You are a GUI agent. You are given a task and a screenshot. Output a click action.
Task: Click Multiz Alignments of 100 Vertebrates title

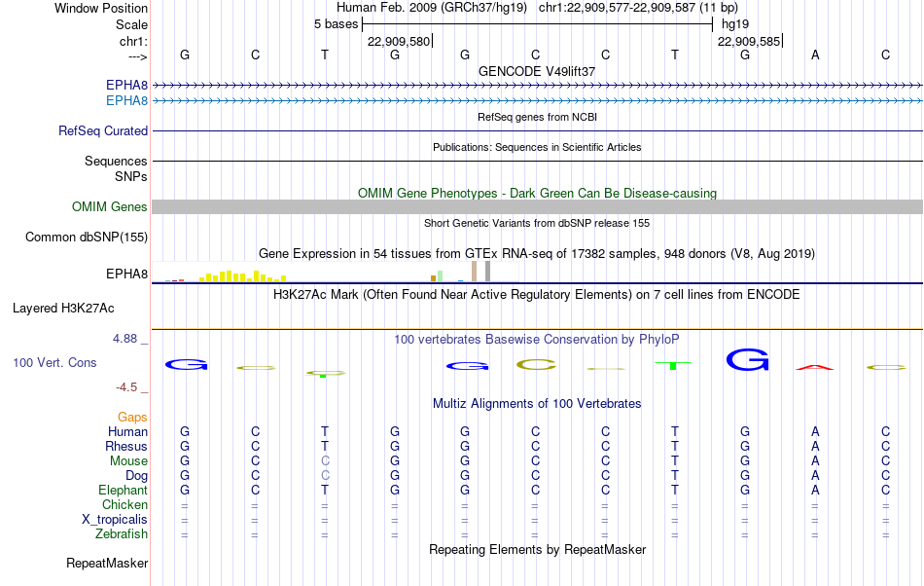tap(537, 404)
